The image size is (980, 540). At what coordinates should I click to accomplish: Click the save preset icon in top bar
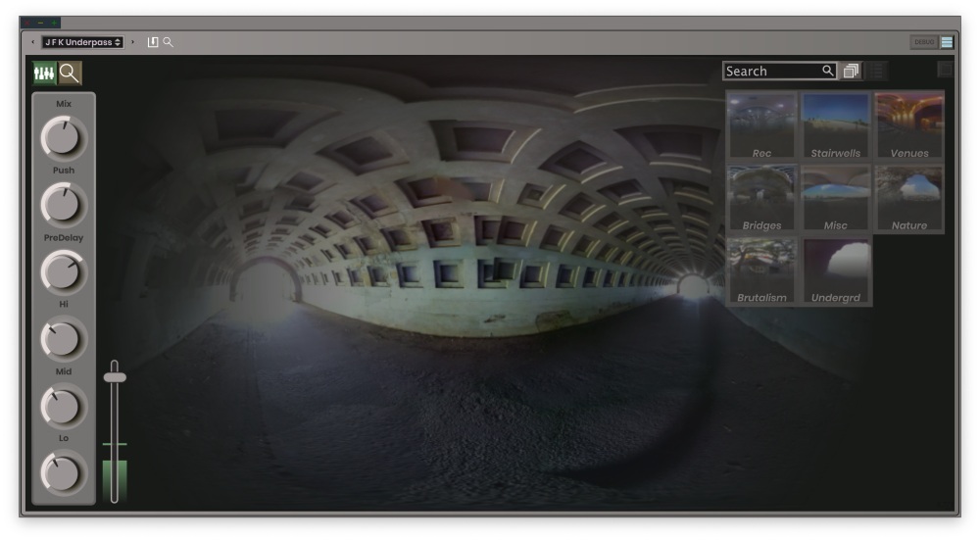153,42
